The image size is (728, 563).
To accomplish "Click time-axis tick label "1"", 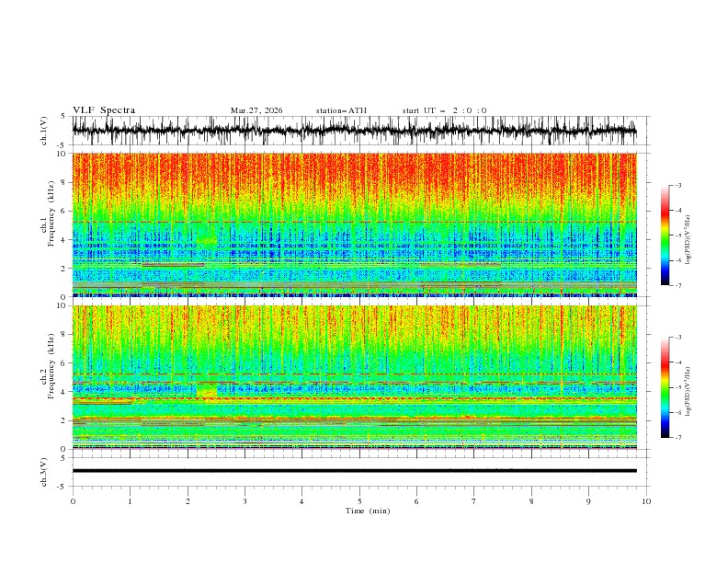I will (130, 501).
